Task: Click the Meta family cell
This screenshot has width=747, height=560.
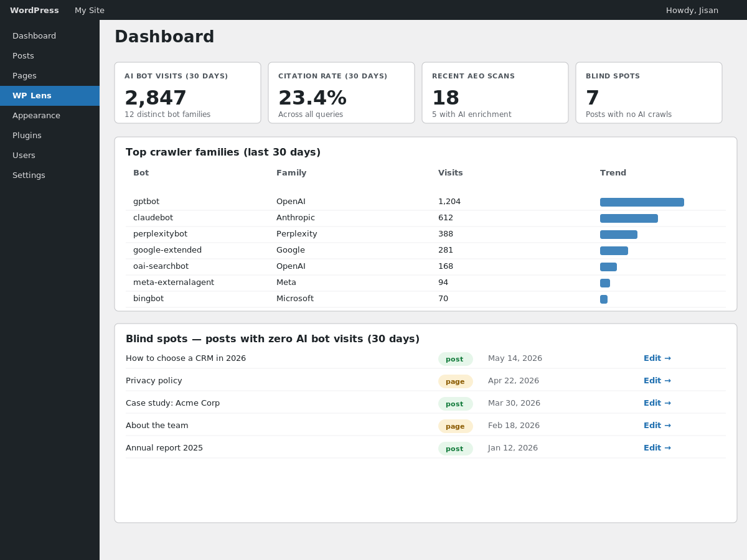Action: tap(286, 282)
